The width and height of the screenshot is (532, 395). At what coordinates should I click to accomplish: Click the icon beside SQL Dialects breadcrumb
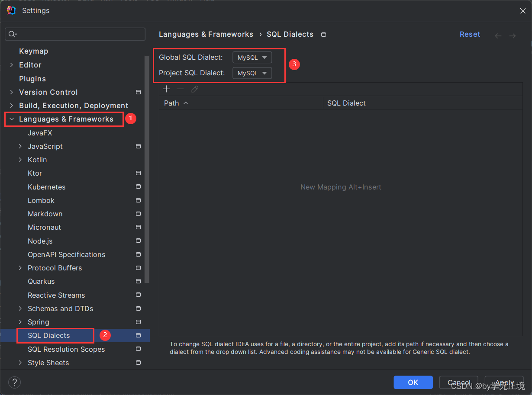(x=323, y=34)
